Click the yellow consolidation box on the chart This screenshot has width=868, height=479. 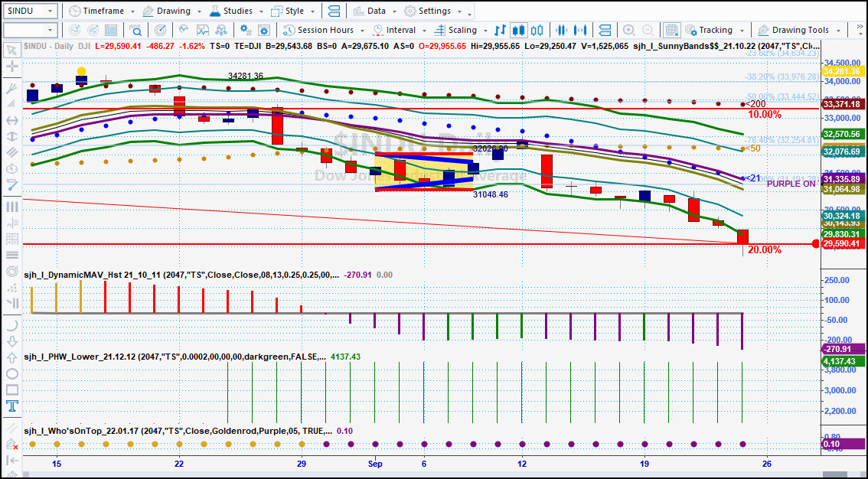point(424,171)
